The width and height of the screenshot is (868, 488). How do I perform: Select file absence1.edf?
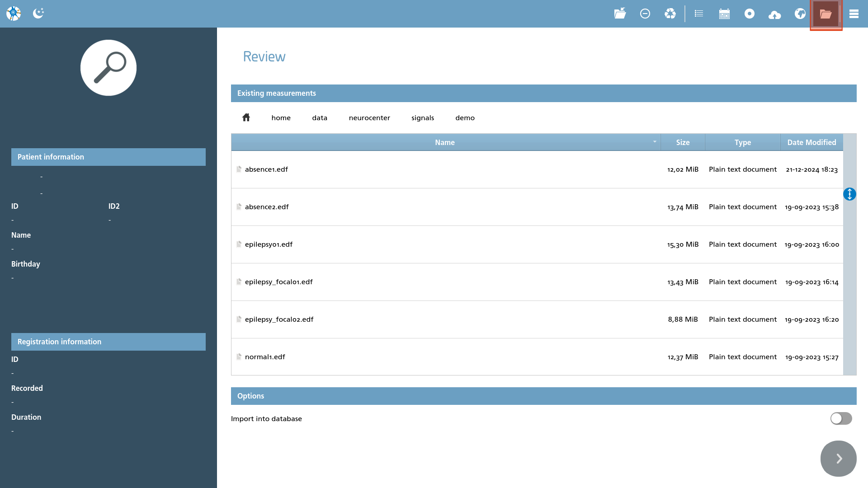coord(537,169)
